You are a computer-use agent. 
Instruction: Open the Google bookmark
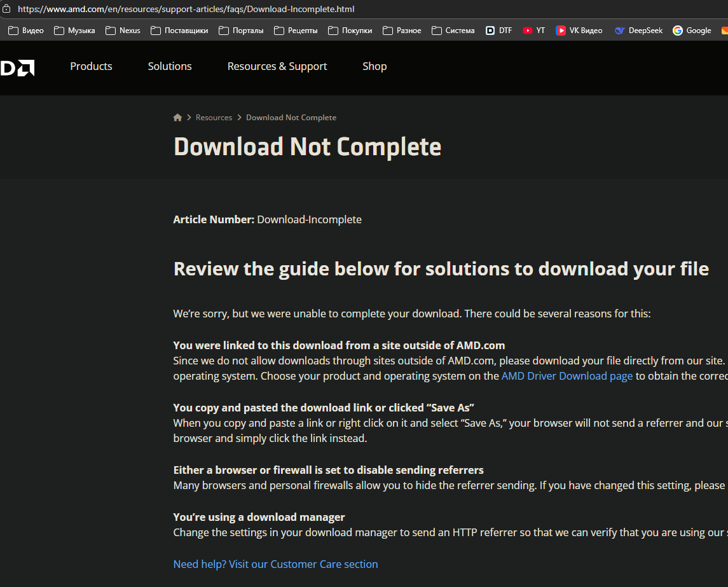click(x=692, y=31)
